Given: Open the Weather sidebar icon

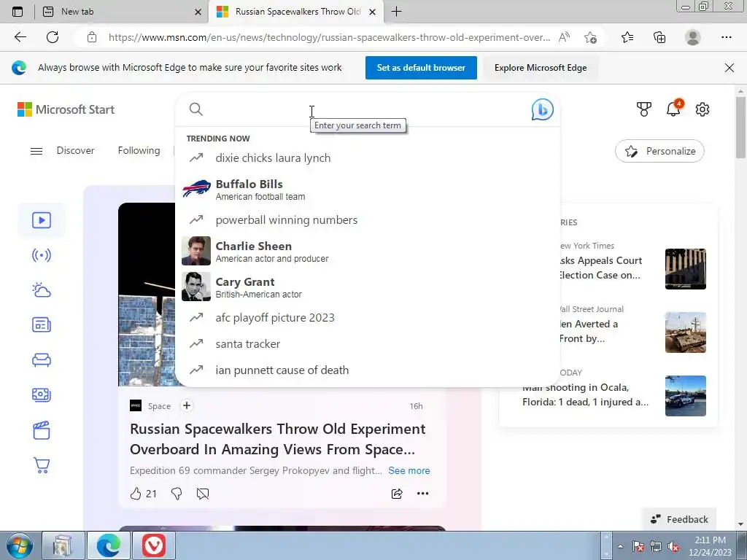Looking at the screenshot, I should 42,290.
